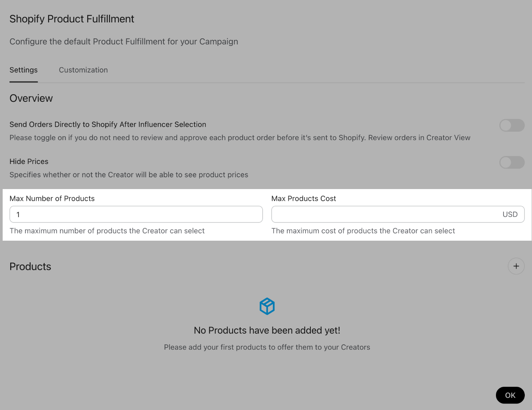Select the Settings tab
This screenshot has height=410, width=532.
(24, 70)
